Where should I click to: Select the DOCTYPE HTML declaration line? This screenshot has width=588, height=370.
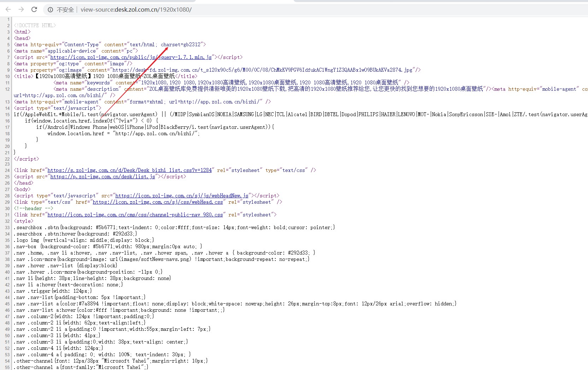[35, 25]
